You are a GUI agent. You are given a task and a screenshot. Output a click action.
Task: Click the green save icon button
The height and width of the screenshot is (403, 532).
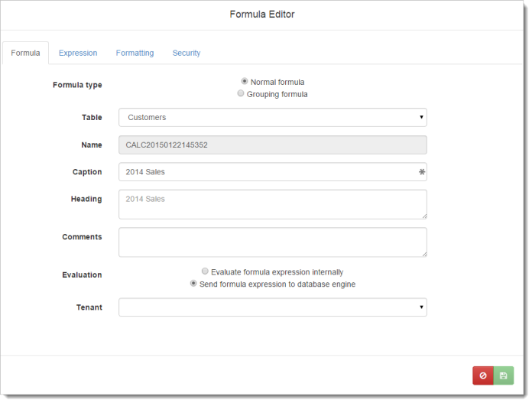pos(503,375)
